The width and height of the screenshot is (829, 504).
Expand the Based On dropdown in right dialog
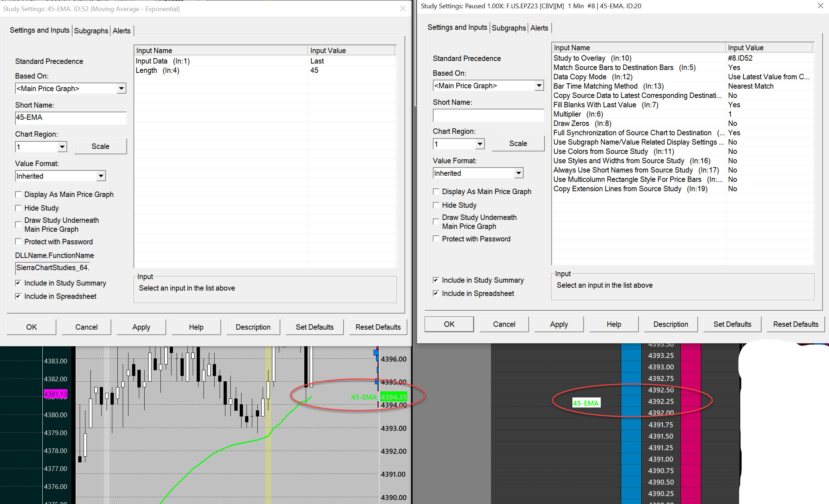tap(539, 85)
